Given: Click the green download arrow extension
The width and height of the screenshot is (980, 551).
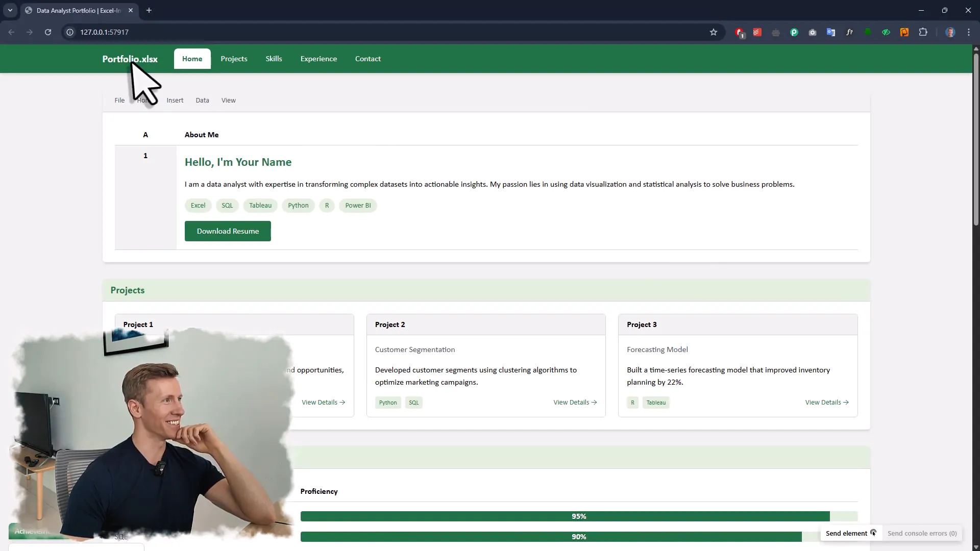Looking at the screenshot, I should pyautogui.click(x=868, y=32).
